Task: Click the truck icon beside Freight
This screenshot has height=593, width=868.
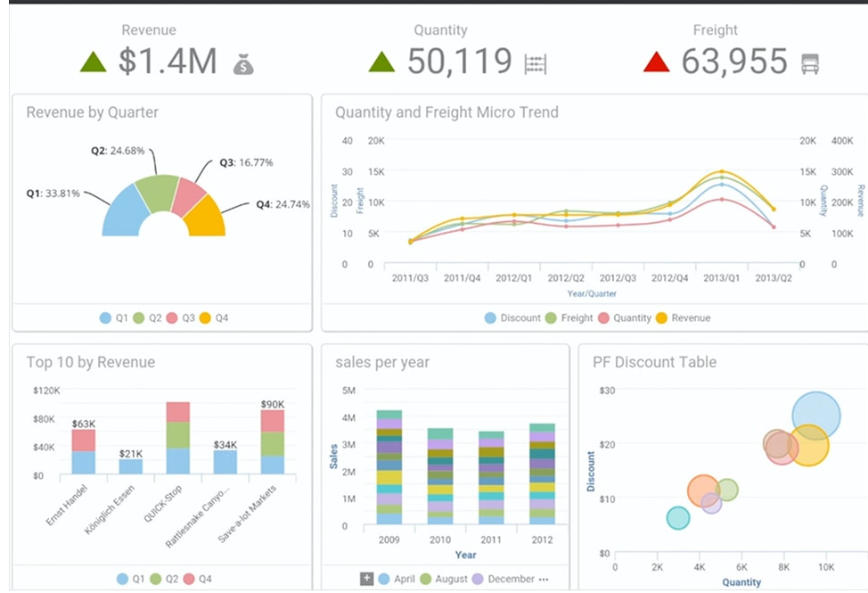Action: pyautogui.click(x=810, y=63)
